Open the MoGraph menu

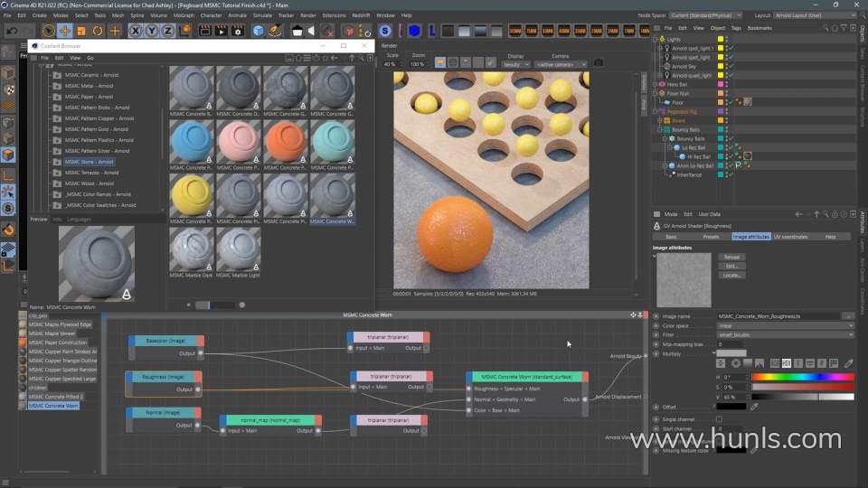184,15
